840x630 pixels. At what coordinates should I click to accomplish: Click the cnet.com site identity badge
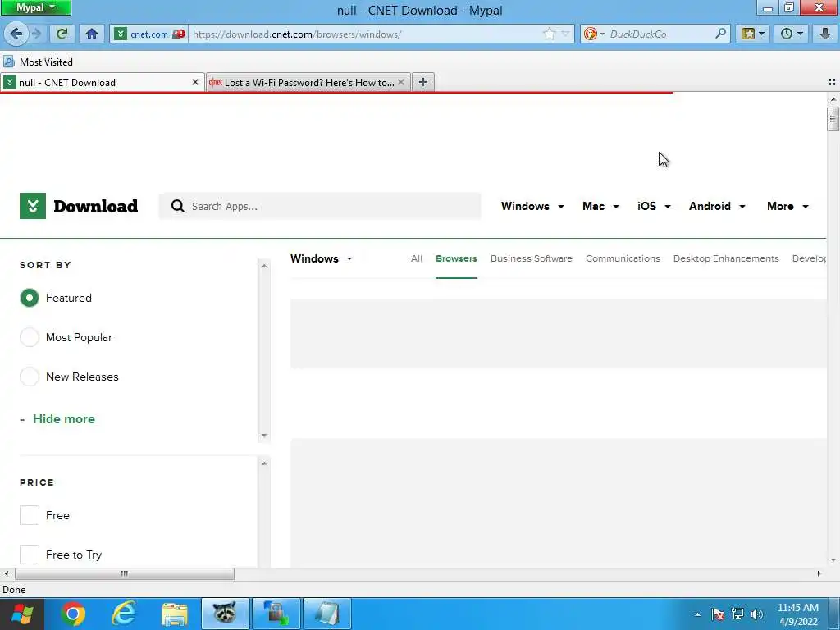click(149, 34)
